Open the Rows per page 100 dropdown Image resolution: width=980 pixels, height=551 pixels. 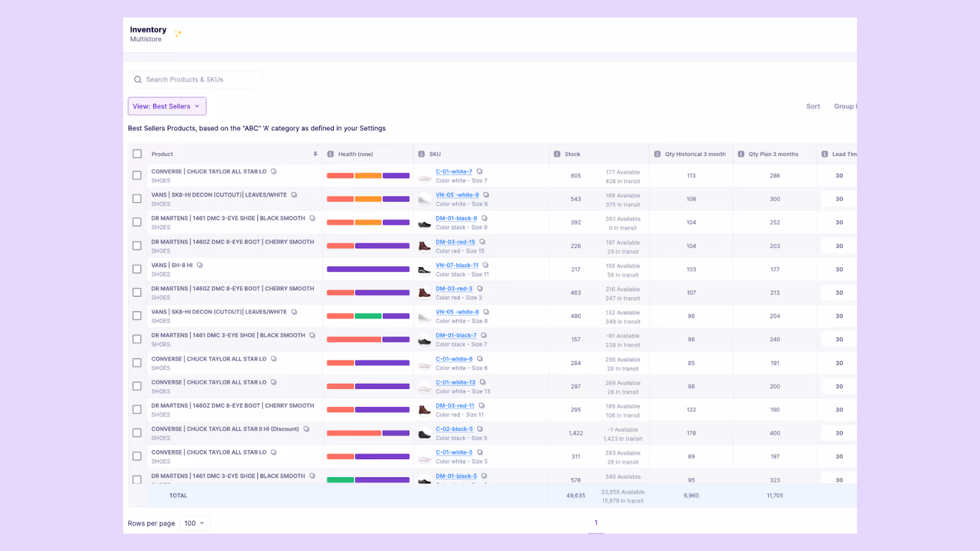click(195, 523)
